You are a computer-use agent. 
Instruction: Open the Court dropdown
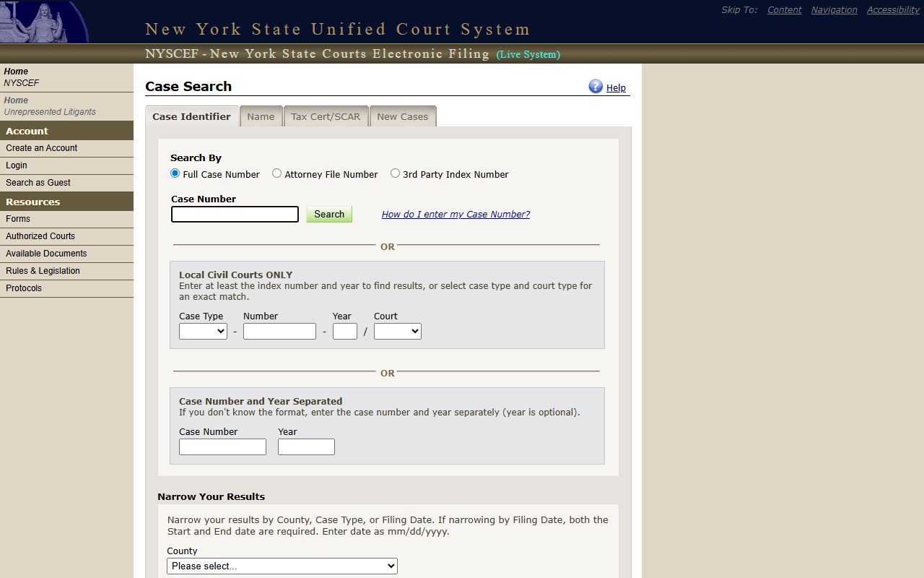398,331
